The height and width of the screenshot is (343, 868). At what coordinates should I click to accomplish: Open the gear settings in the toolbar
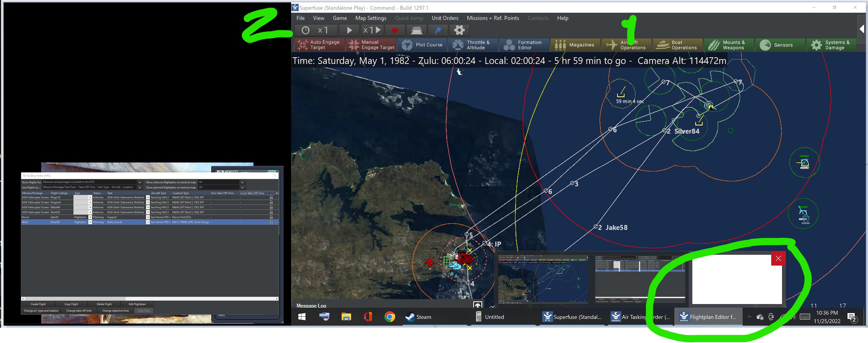(x=459, y=30)
